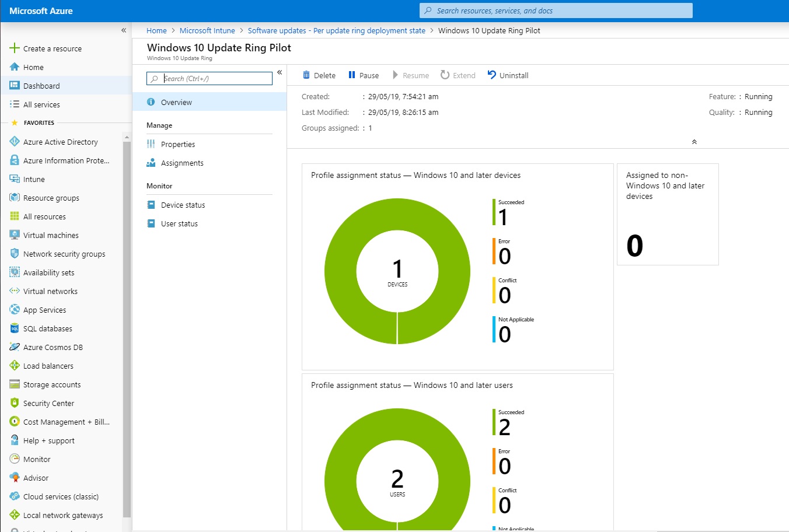Viewport: 789px width, 532px height.
Task: Click the Assignments people icon
Action: [x=151, y=163]
